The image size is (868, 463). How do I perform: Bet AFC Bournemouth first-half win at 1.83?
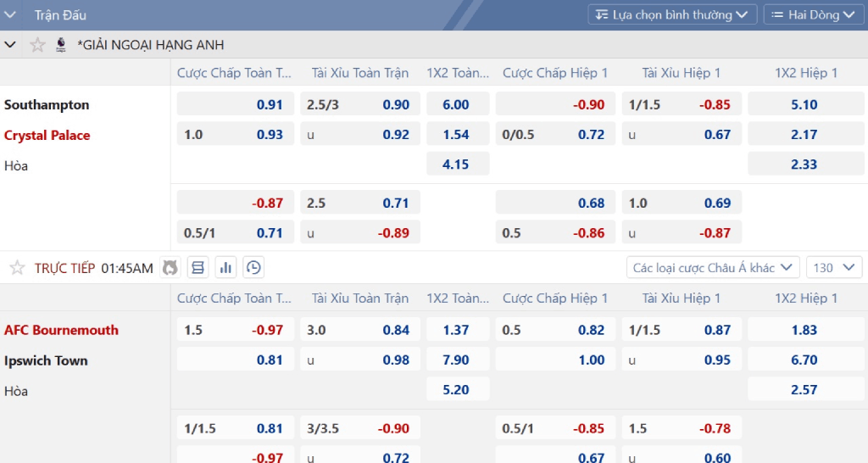pos(805,330)
